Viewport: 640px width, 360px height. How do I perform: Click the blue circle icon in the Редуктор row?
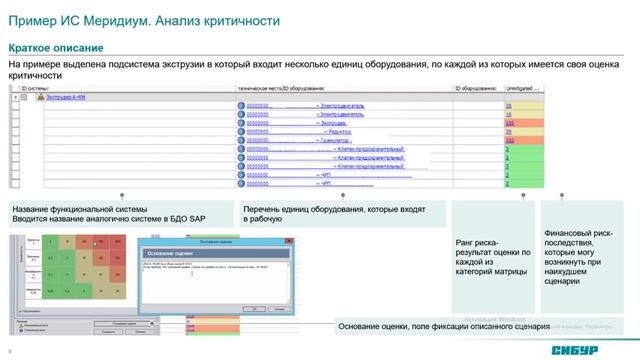[x=241, y=131]
